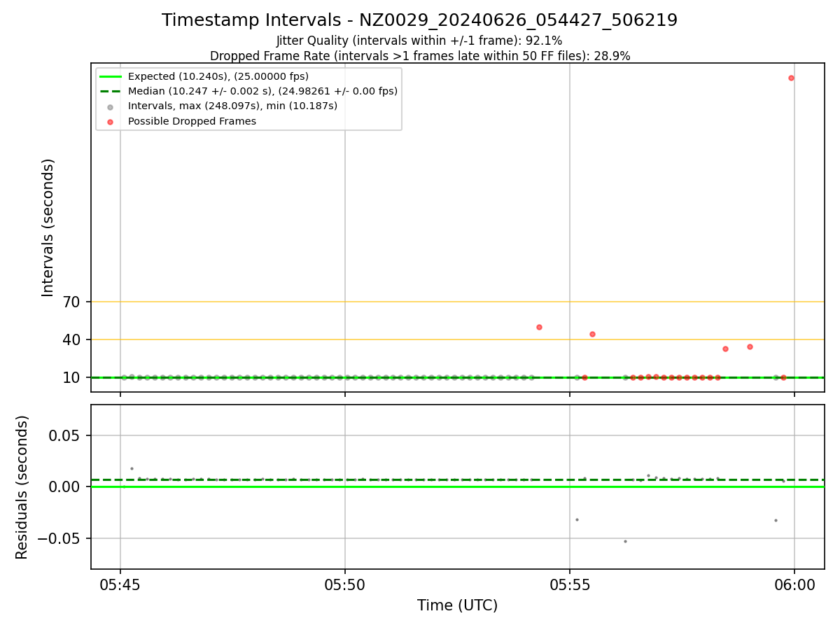Click the 'Jitter Quality' 92.1% subtitle

click(x=419, y=41)
